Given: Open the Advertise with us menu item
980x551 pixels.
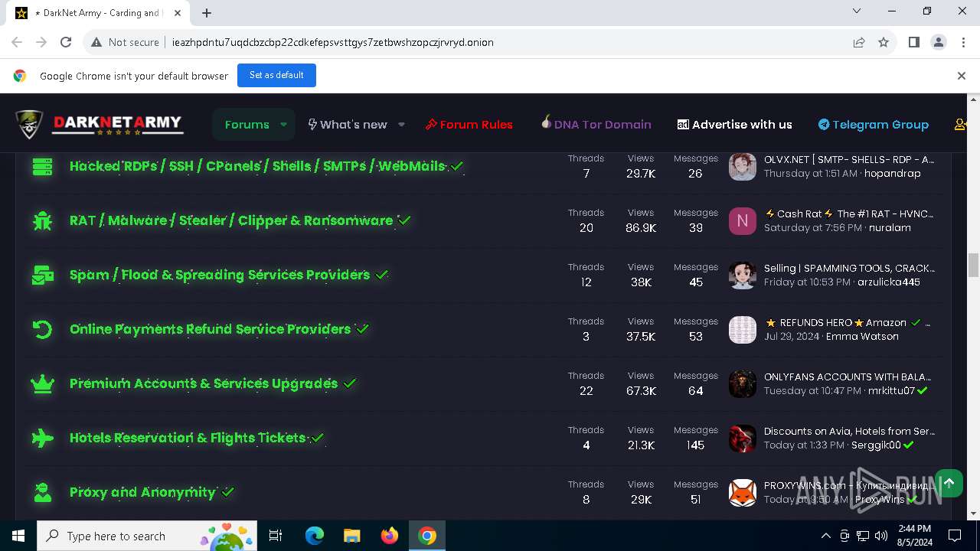Looking at the screenshot, I should (735, 125).
